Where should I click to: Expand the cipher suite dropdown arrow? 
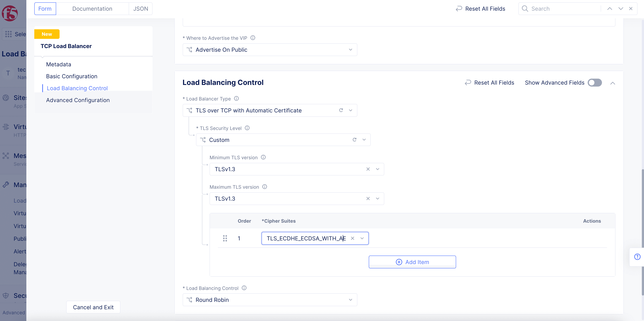pos(362,238)
